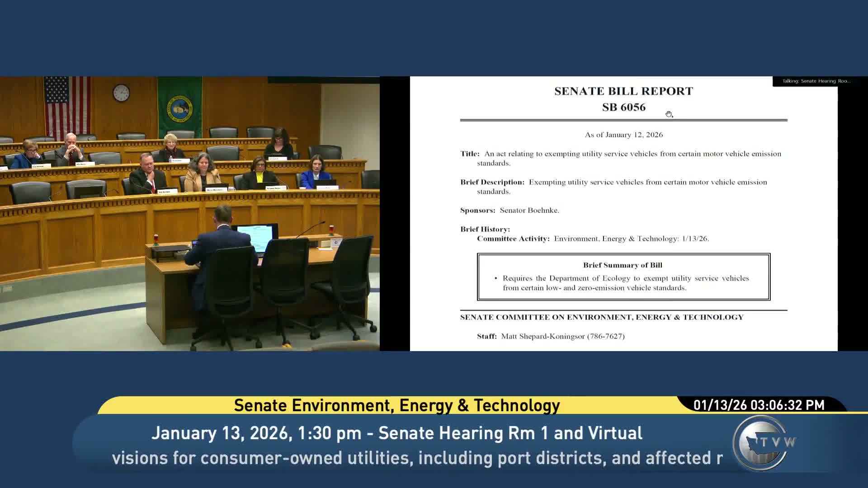The width and height of the screenshot is (868, 488).
Task: Click the microphone on the testimony desk
Action: point(311,229)
